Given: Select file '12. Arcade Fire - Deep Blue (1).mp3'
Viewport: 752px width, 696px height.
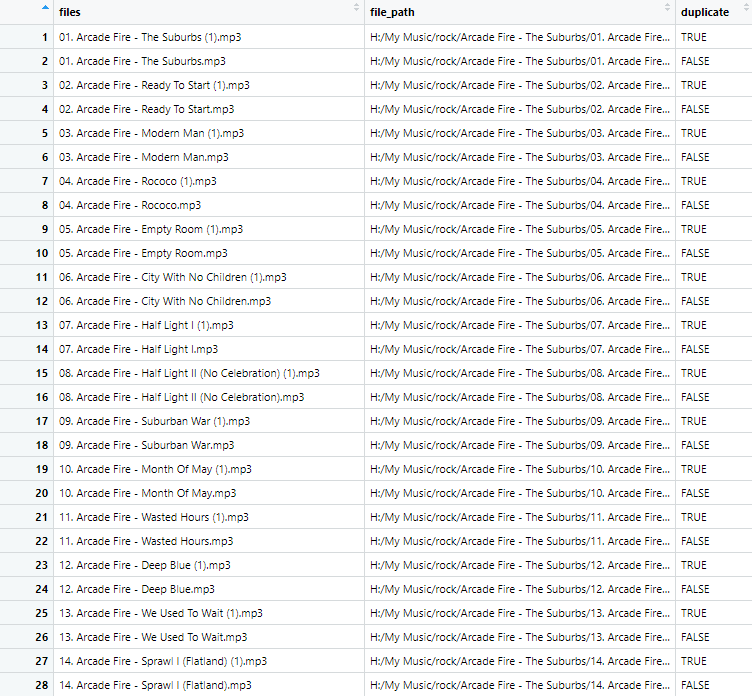Looking at the screenshot, I should [x=144, y=565].
